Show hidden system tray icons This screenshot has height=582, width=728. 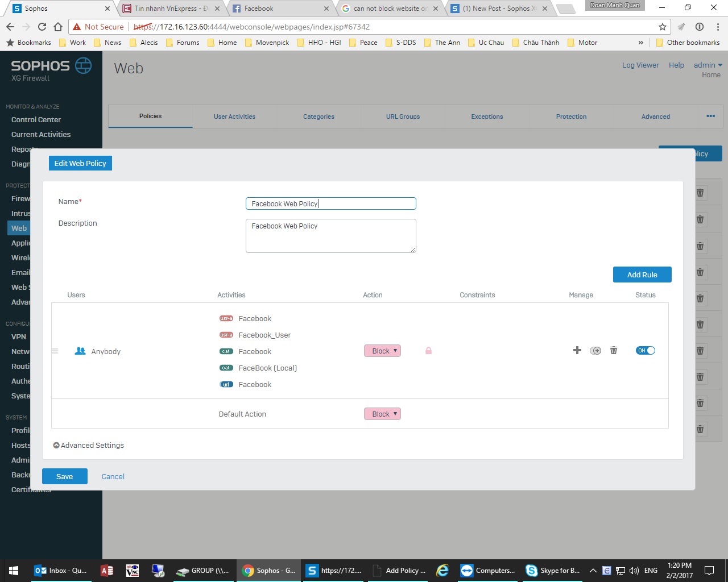[x=593, y=571]
